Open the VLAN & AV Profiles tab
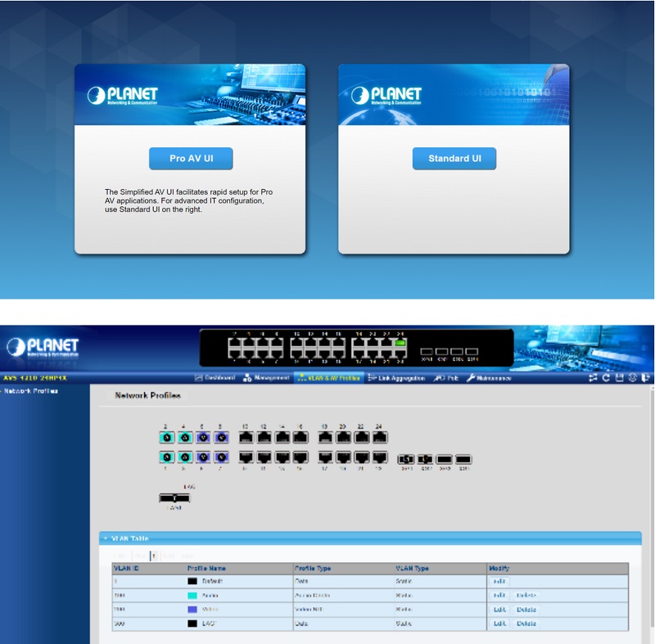Image resolution: width=655 pixels, height=644 pixels. [x=329, y=378]
